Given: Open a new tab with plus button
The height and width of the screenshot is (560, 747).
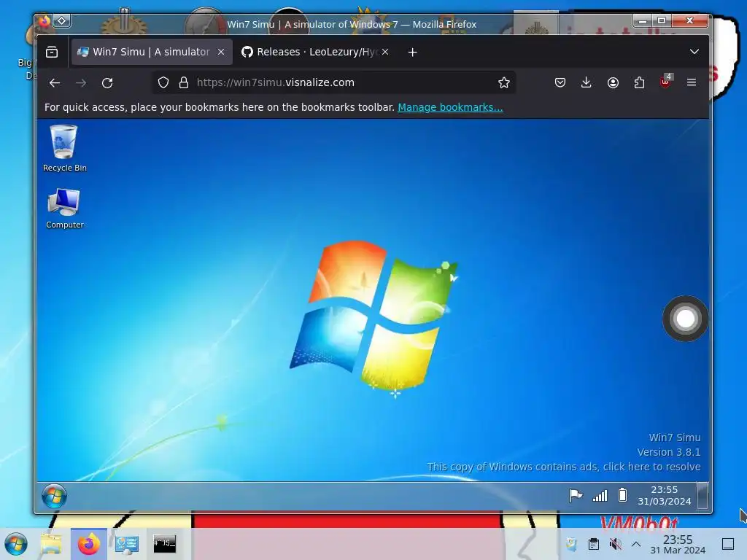Looking at the screenshot, I should point(413,52).
